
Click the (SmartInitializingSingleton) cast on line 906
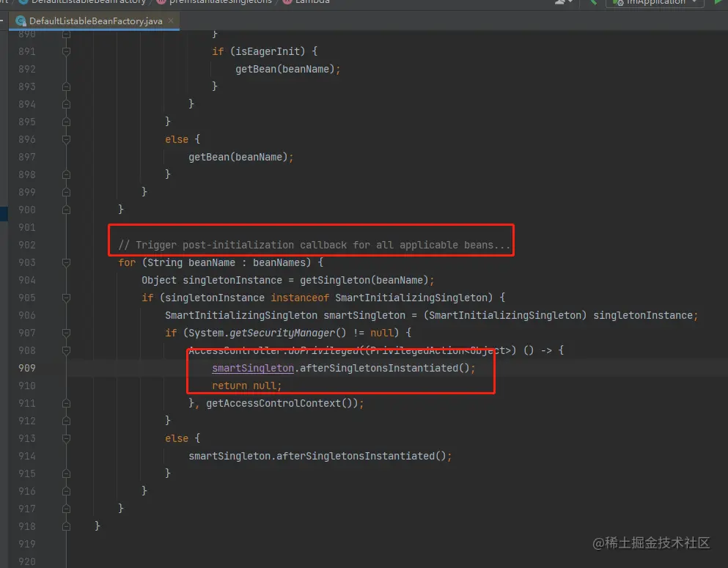[505, 315]
